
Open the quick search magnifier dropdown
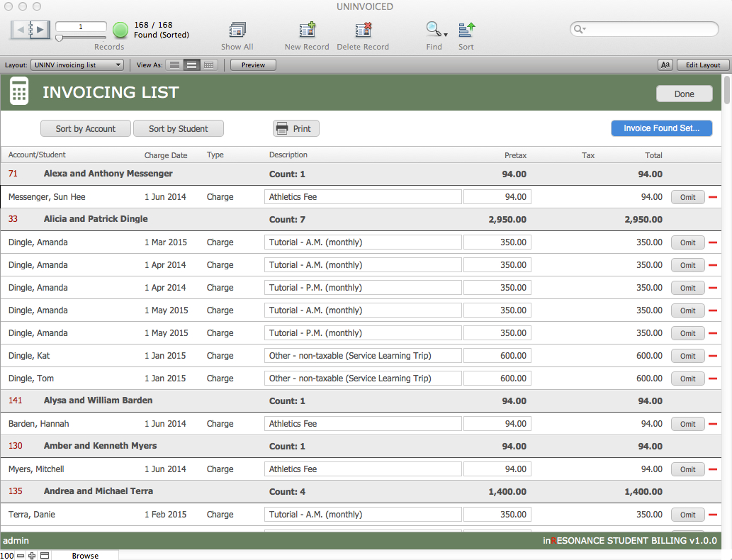point(580,30)
